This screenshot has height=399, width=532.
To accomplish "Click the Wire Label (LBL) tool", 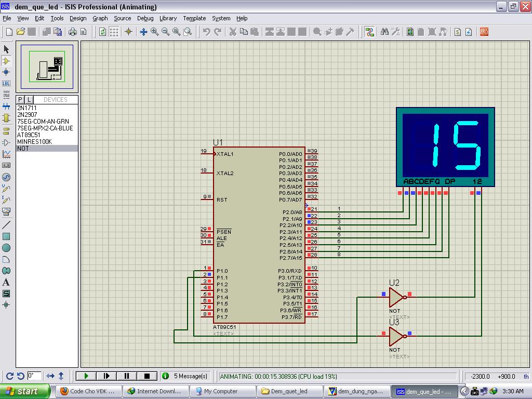I will tap(6, 83).
